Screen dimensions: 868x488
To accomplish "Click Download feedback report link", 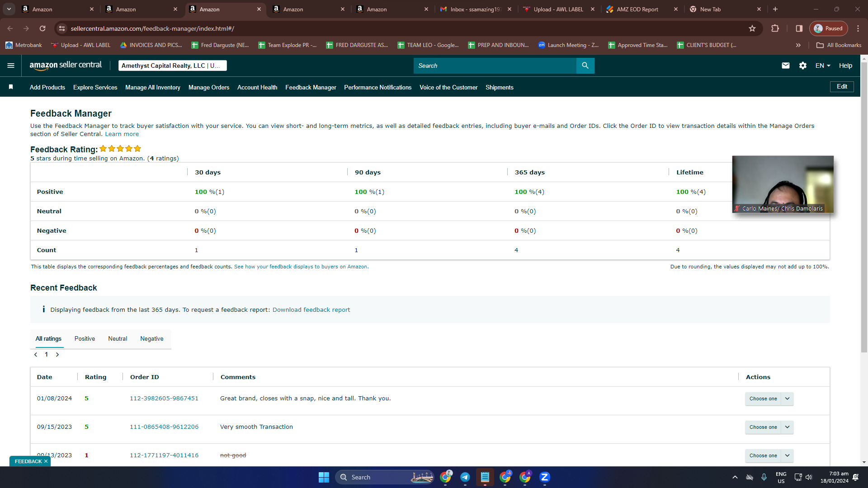I will point(311,310).
